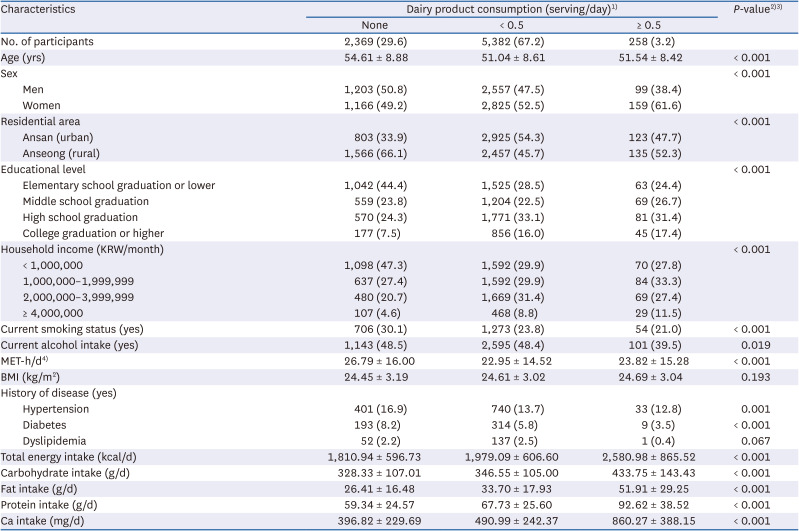Click value '29 (11.5)'
799x531 pixels.
coord(658,313)
